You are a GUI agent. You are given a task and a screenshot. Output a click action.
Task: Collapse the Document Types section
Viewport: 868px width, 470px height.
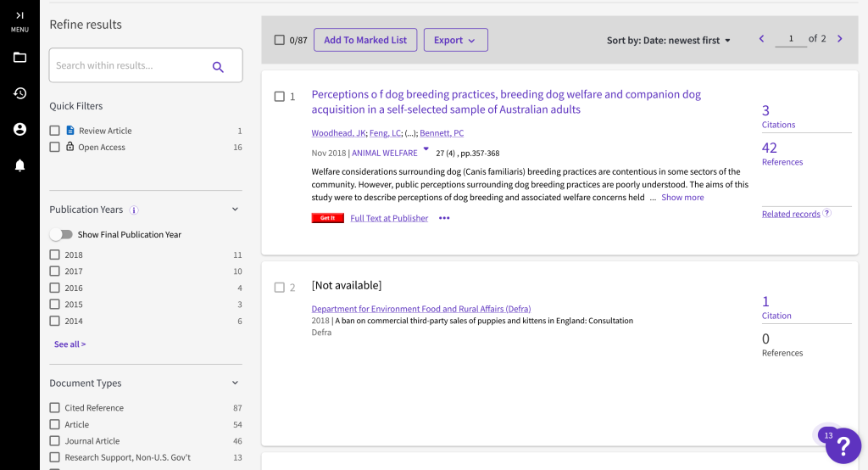[x=235, y=383]
